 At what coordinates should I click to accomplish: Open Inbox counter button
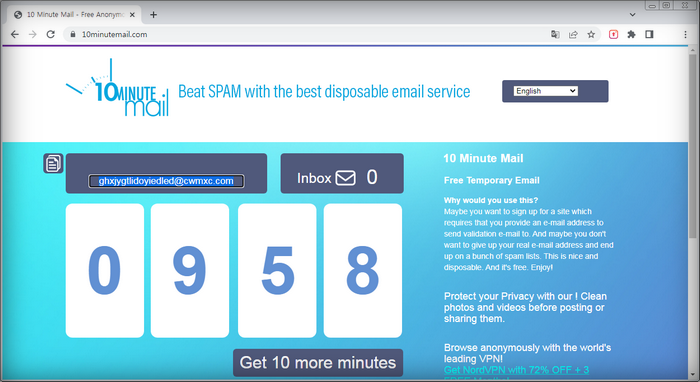pos(342,174)
